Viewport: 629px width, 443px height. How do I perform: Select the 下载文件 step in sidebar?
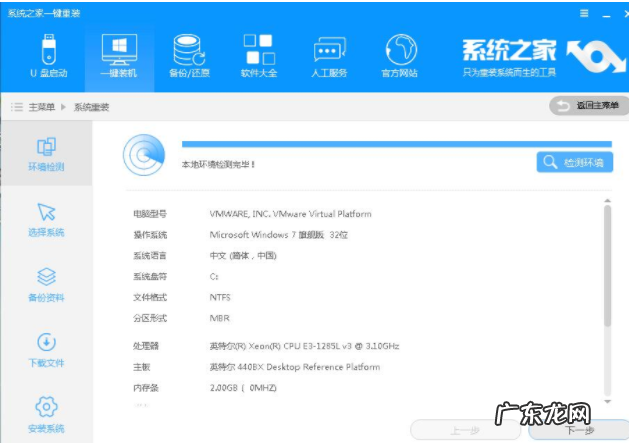[46, 350]
